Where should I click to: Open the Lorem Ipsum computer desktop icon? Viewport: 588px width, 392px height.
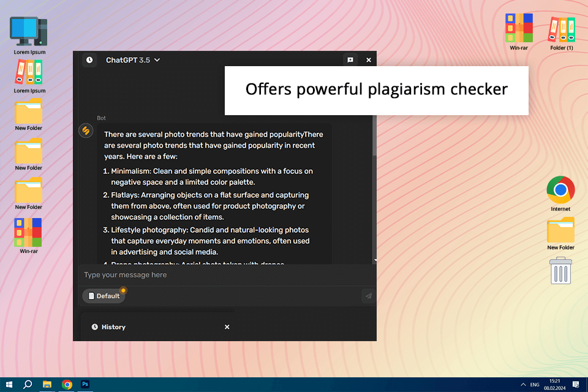point(29,36)
